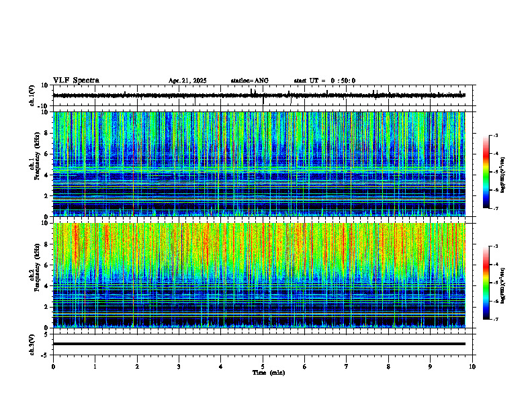Click the time axis tick label "3"

(179, 367)
